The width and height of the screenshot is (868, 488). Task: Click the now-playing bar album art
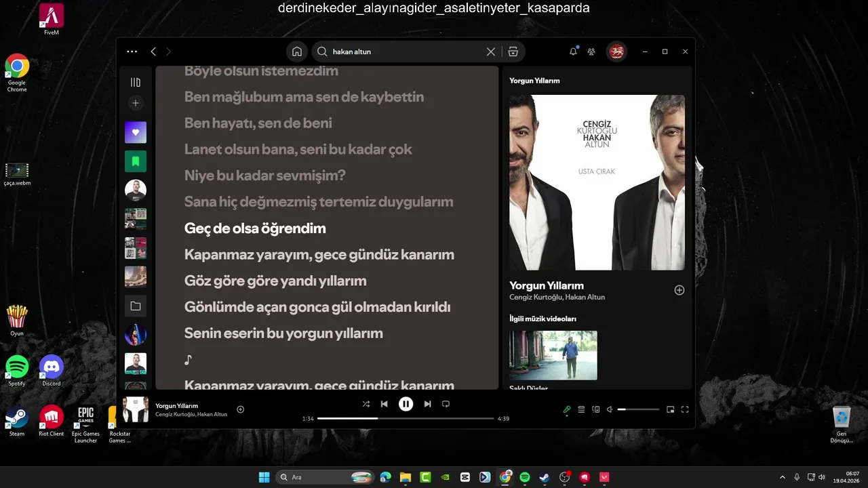[x=136, y=409]
